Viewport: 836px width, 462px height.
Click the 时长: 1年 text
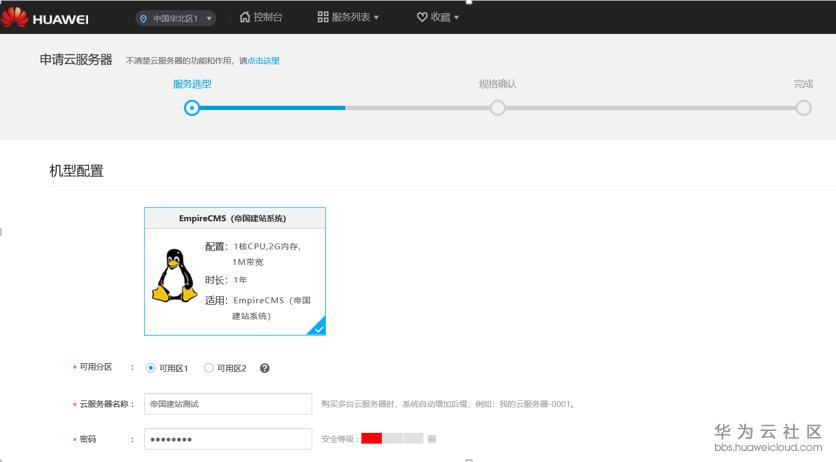(x=226, y=280)
